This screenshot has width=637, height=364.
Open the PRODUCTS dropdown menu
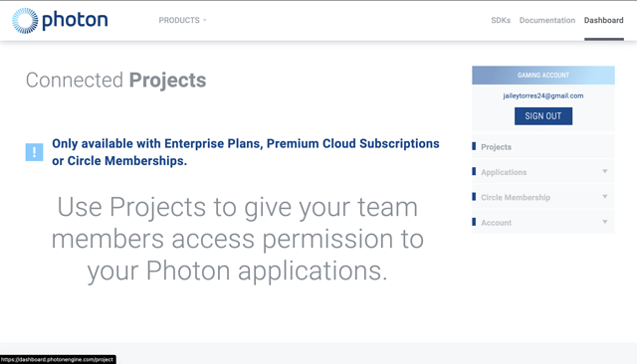point(182,20)
